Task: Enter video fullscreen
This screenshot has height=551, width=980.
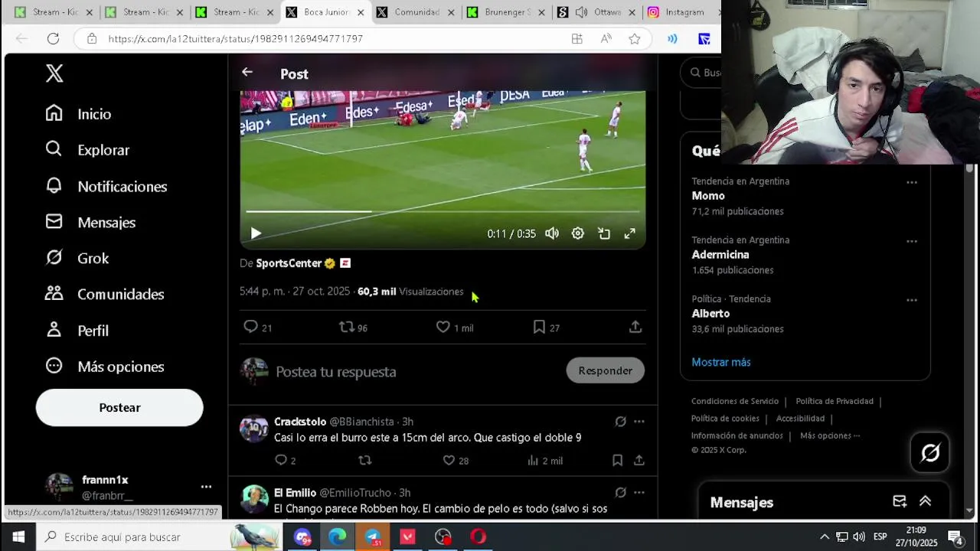Action: 629,233
